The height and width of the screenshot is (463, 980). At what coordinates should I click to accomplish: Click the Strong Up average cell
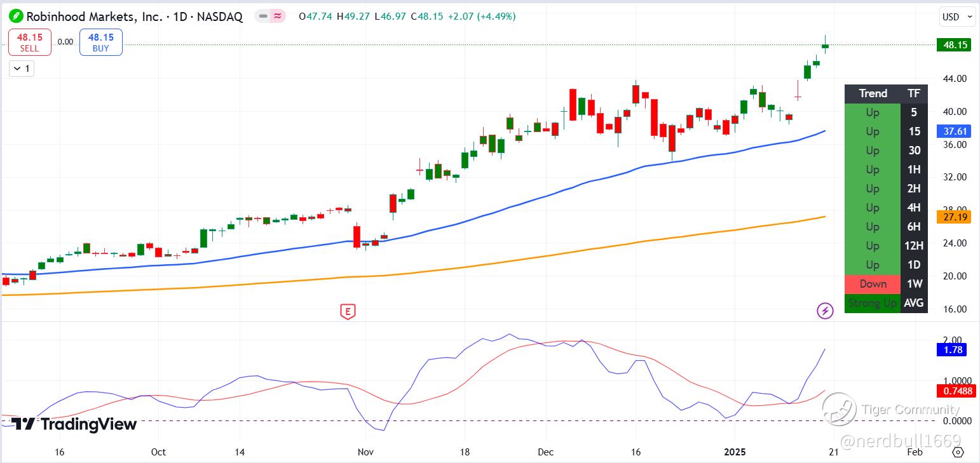[x=873, y=303]
